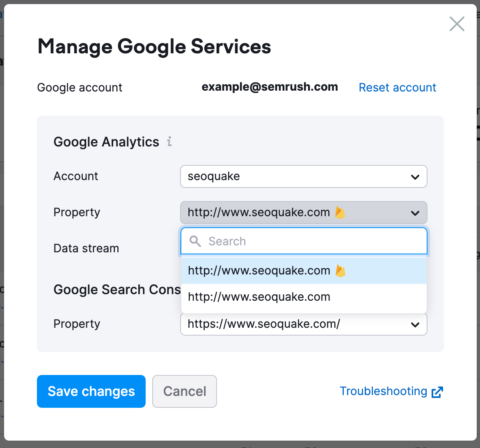Open the Search Console Property dropdown
Screen dimensions: 480x448
click(304, 324)
